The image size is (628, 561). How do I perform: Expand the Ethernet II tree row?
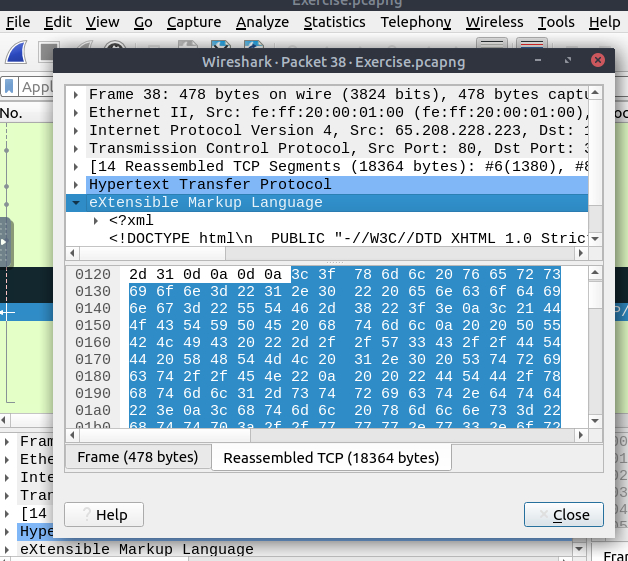click(x=76, y=113)
